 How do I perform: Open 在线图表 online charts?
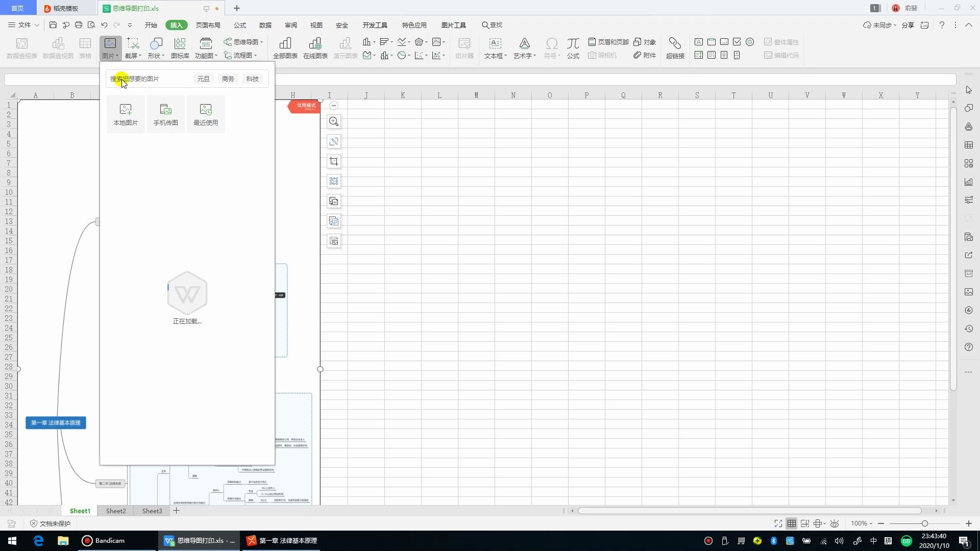click(315, 48)
